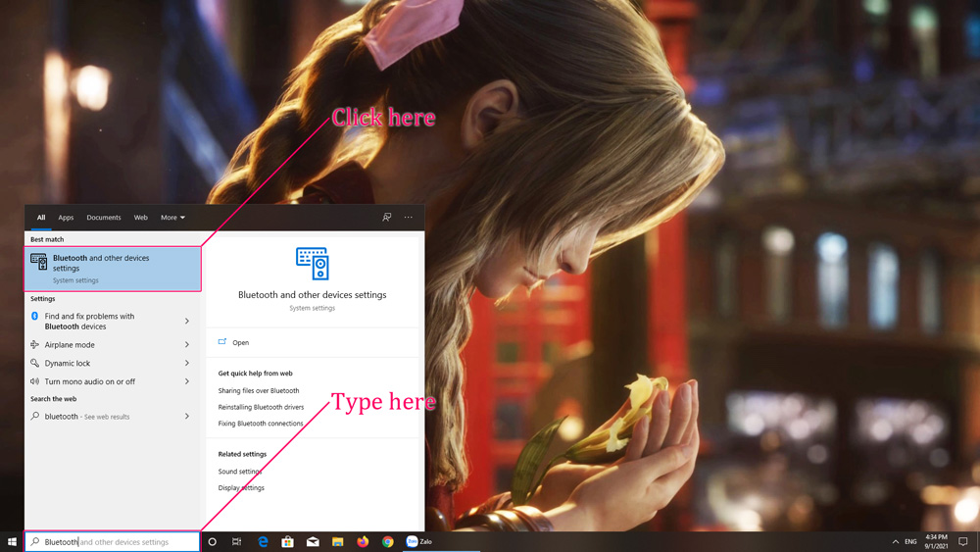Open Bluetooth and other devices settings best match
This screenshot has height=552, width=980.
click(113, 269)
